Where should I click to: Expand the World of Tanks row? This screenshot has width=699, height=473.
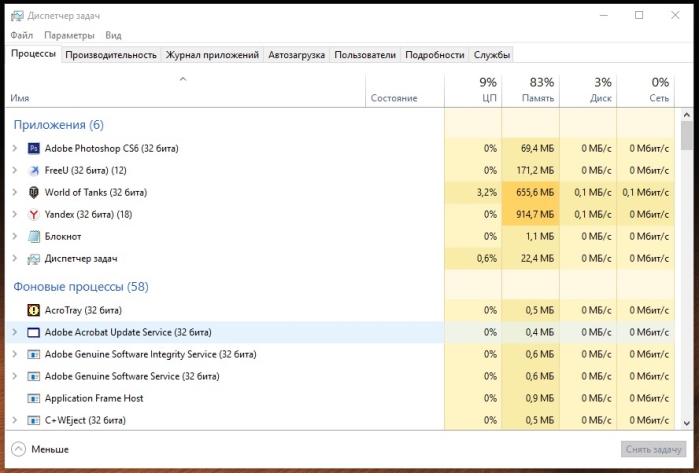point(15,192)
